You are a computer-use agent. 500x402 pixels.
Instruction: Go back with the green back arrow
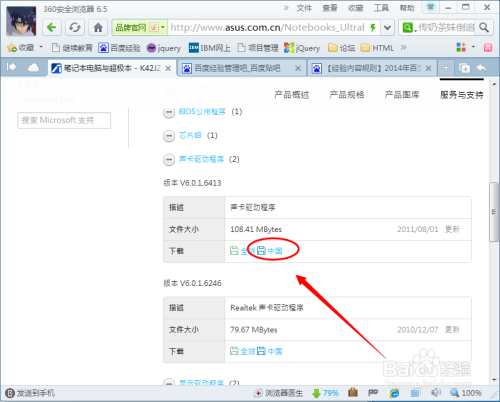click(x=52, y=27)
